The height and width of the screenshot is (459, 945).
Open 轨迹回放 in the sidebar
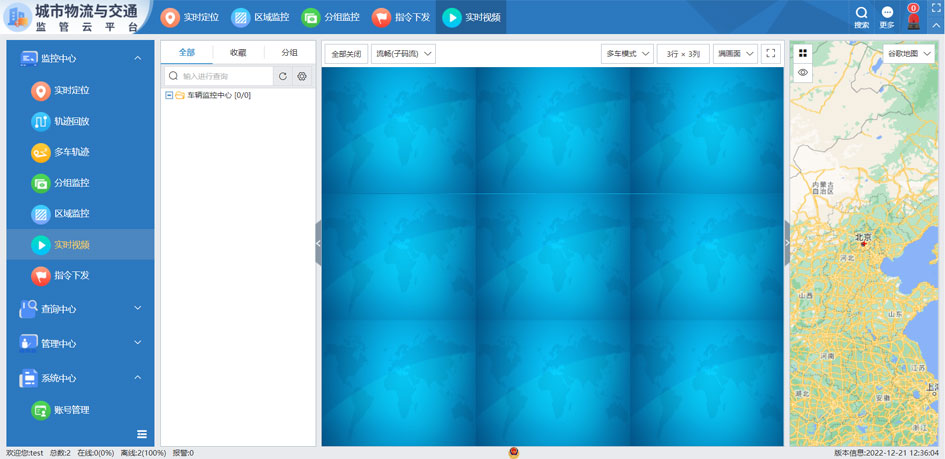71,122
